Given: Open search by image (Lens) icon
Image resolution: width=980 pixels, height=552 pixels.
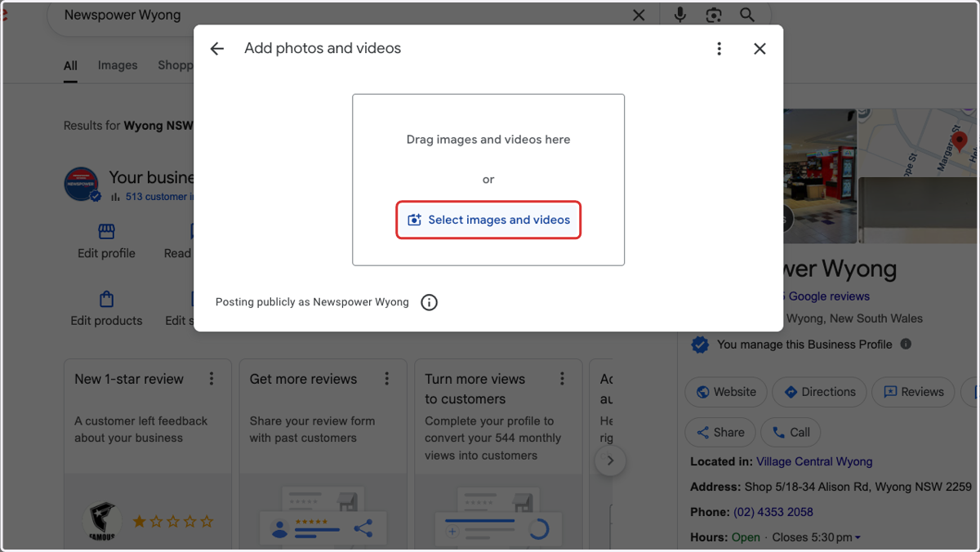Looking at the screenshot, I should pyautogui.click(x=714, y=15).
